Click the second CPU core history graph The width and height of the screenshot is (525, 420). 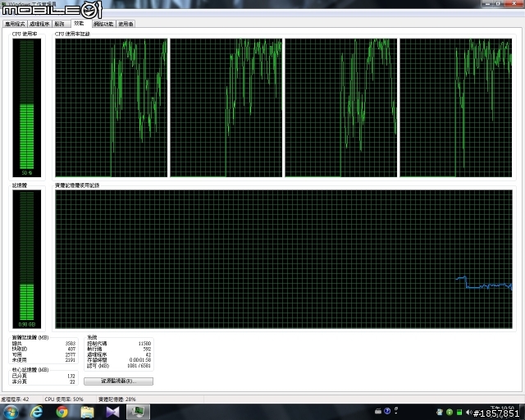(226, 107)
